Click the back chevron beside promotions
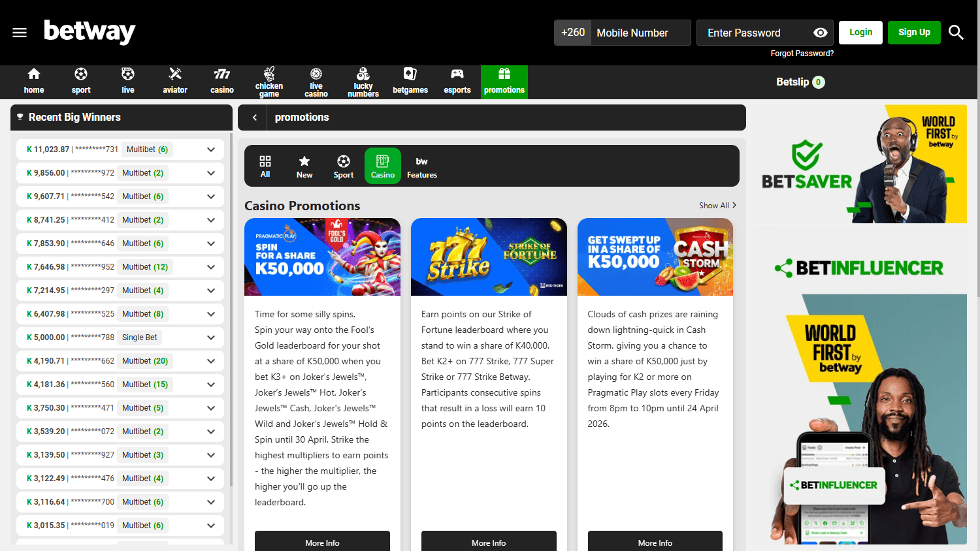Image resolution: width=980 pixels, height=551 pixels. [x=255, y=118]
